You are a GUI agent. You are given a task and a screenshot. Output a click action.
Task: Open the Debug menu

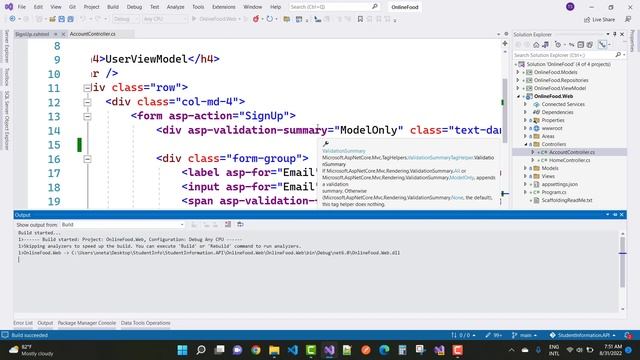pyautogui.click(x=134, y=7)
